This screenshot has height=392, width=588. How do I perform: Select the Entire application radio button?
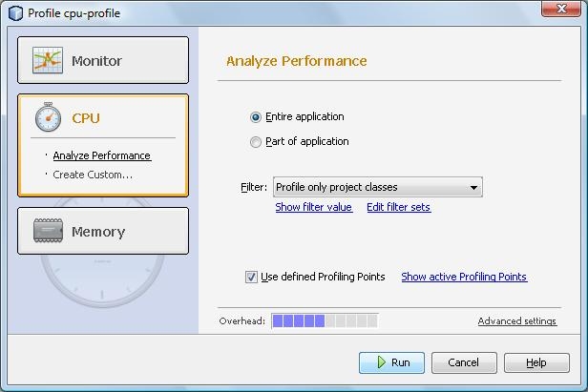(x=256, y=117)
